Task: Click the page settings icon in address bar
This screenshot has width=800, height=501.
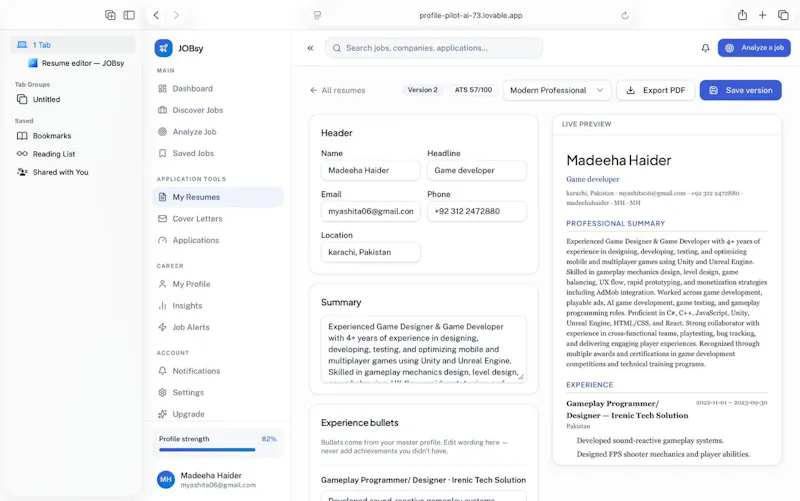Action: pyautogui.click(x=317, y=15)
